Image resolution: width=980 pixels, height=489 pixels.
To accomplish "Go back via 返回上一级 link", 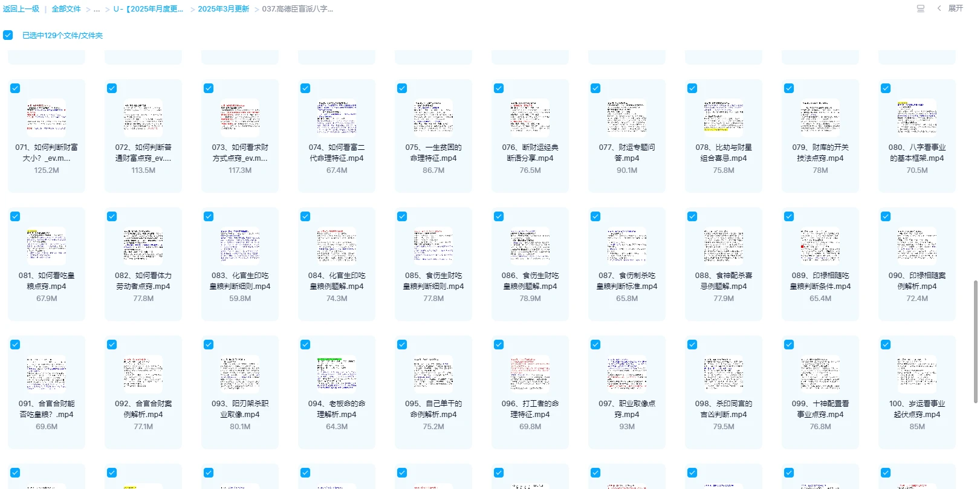I will (x=21, y=9).
